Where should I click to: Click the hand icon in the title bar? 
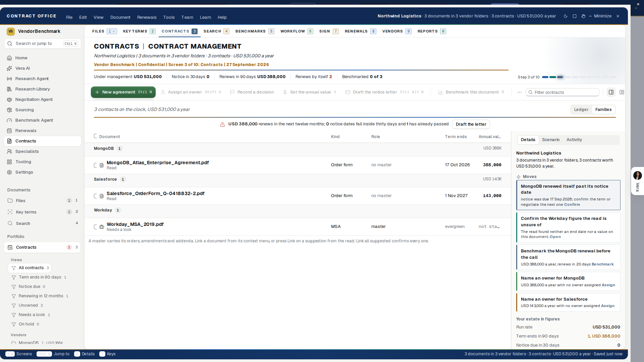583,16
